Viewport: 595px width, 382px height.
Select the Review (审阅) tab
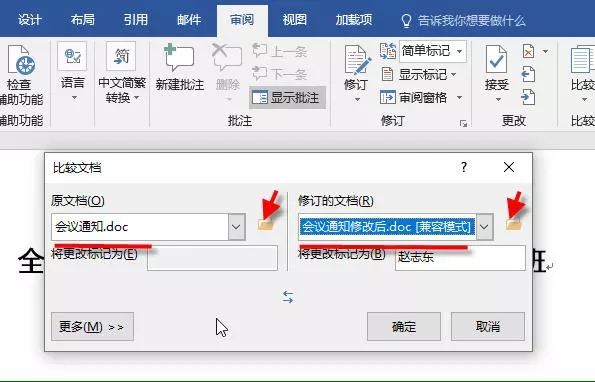[x=242, y=20]
